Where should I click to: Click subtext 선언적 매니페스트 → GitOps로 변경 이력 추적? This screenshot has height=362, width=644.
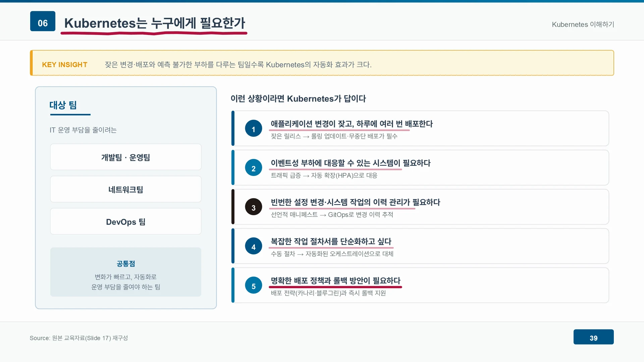click(x=332, y=215)
